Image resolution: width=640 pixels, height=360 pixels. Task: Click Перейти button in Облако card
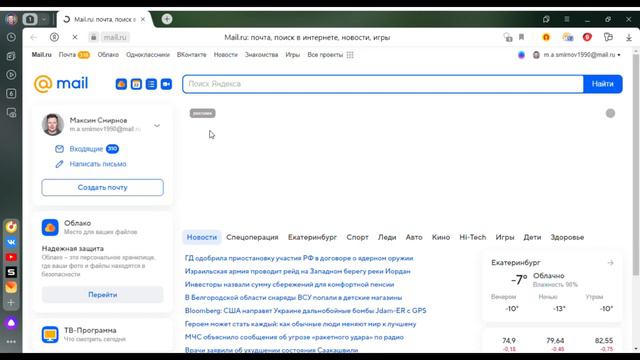point(102,295)
